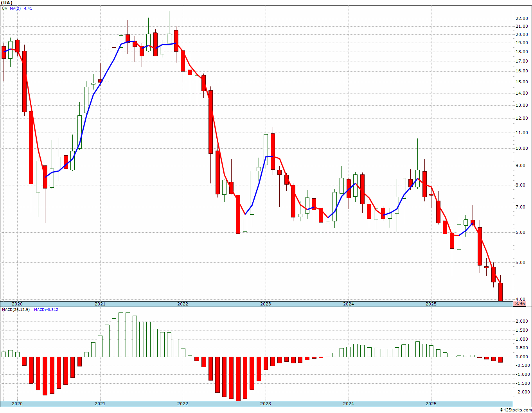The image size is (532, 413).
Task: Select the 4.41 moving average value
Action: [28, 8]
